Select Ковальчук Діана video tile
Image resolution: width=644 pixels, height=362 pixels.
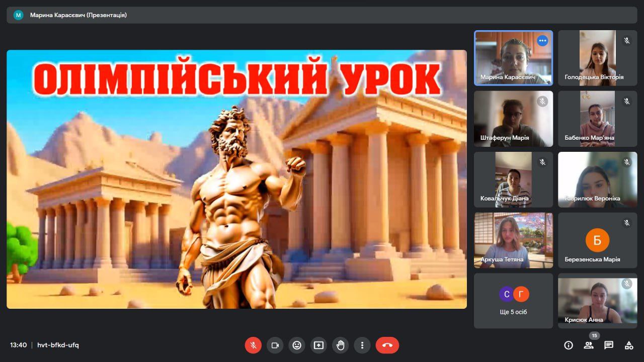[513, 179]
